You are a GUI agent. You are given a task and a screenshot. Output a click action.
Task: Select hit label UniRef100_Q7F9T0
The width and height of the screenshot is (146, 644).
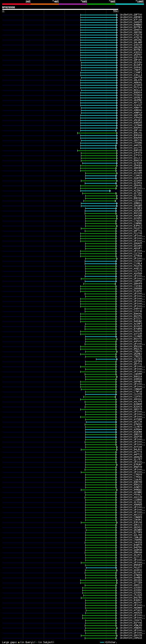131,156
